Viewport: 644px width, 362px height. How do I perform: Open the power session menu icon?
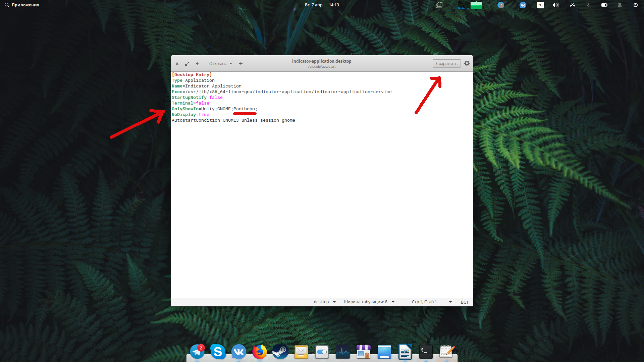(635, 5)
